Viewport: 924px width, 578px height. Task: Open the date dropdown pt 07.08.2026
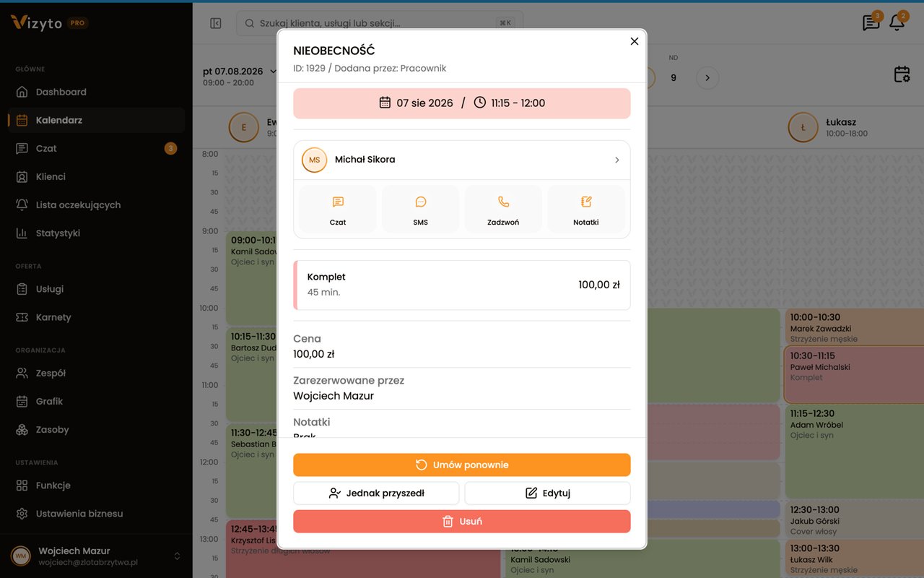click(240, 72)
